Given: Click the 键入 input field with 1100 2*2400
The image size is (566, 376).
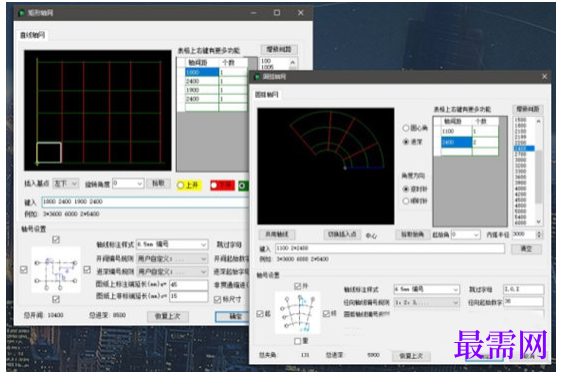Looking at the screenshot, I should point(390,249).
